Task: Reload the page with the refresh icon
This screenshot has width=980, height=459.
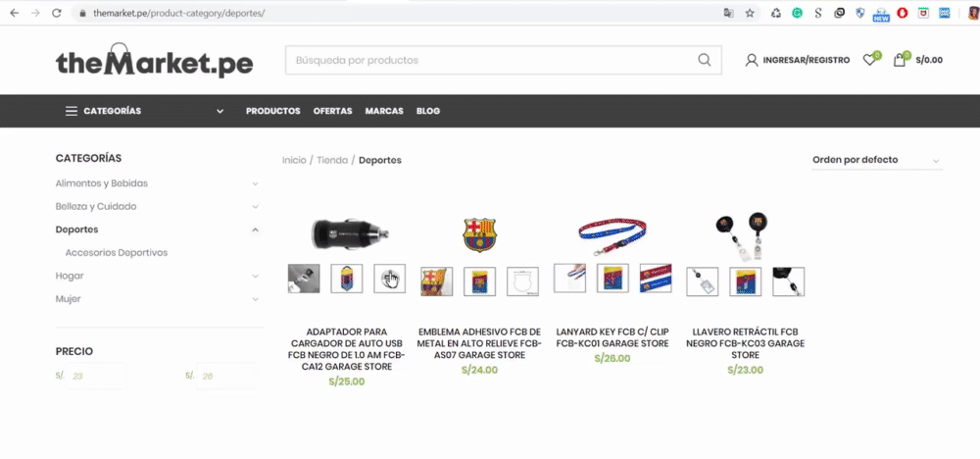Action: (x=56, y=13)
